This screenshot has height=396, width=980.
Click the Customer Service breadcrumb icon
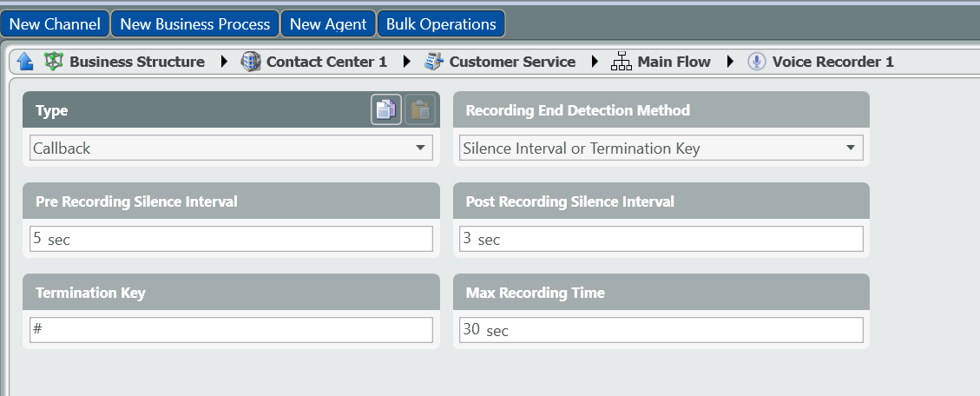coord(434,62)
